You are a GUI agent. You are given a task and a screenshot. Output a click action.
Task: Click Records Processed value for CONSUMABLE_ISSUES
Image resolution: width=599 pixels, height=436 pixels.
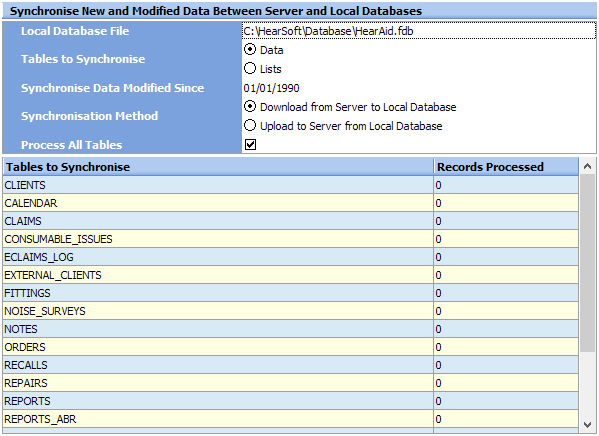506,239
